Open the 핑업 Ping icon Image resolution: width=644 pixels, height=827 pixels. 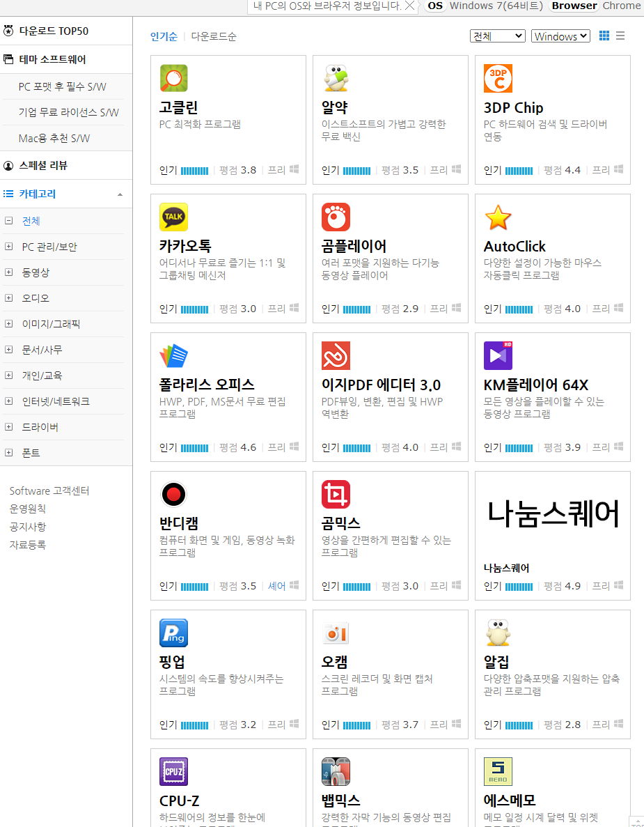click(x=173, y=633)
